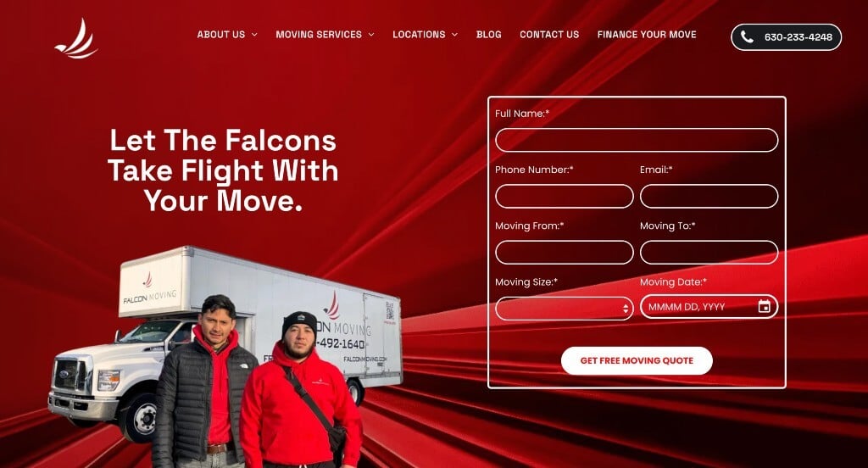Open the Locations menu item
The width and height of the screenshot is (868, 468).
(x=426, y=35)
